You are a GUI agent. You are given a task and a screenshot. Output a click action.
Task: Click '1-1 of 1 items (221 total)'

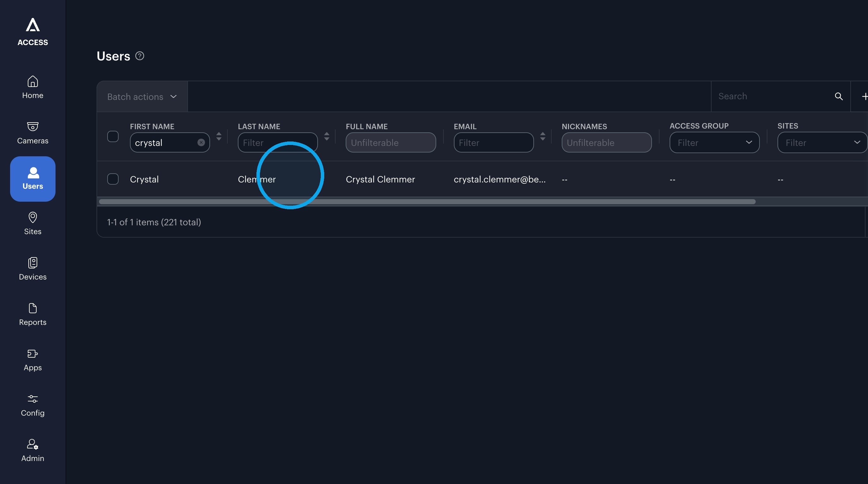point(154,222)
